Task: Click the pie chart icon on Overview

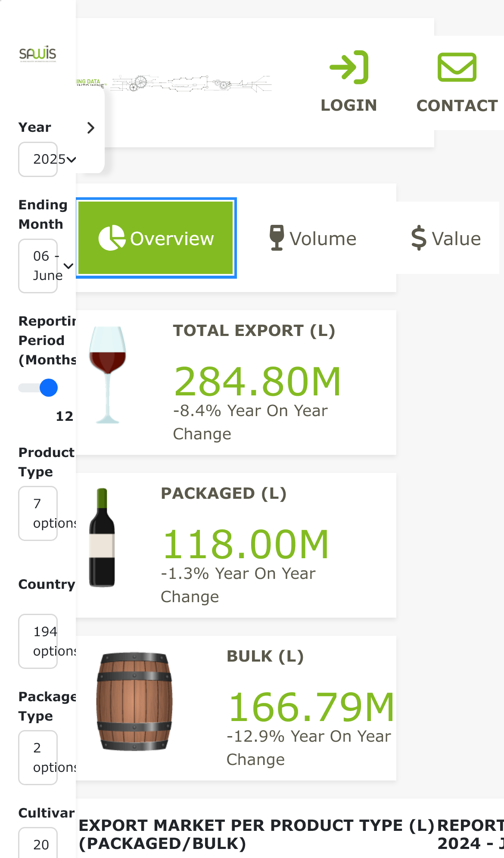Action: (112, 238)
